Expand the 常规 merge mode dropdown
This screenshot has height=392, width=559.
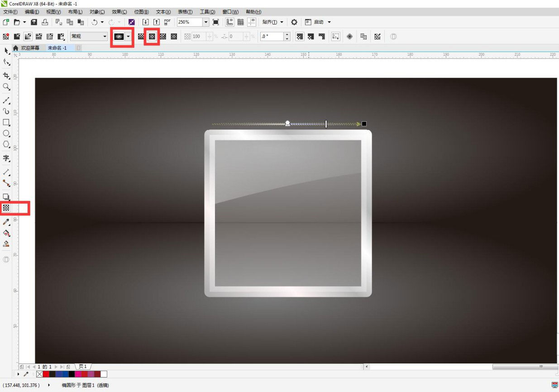(x=105, y=36)
